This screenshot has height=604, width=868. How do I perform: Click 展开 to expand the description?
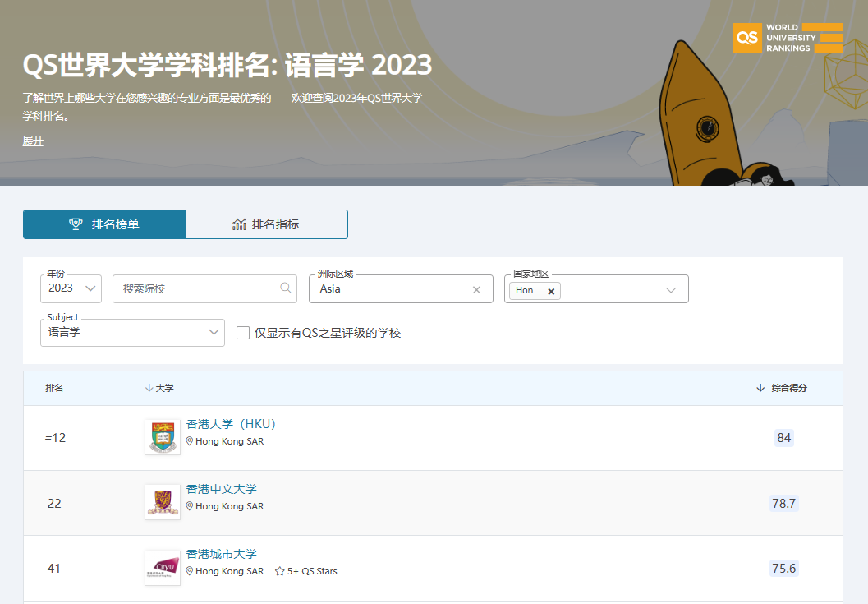pos(33,141)
